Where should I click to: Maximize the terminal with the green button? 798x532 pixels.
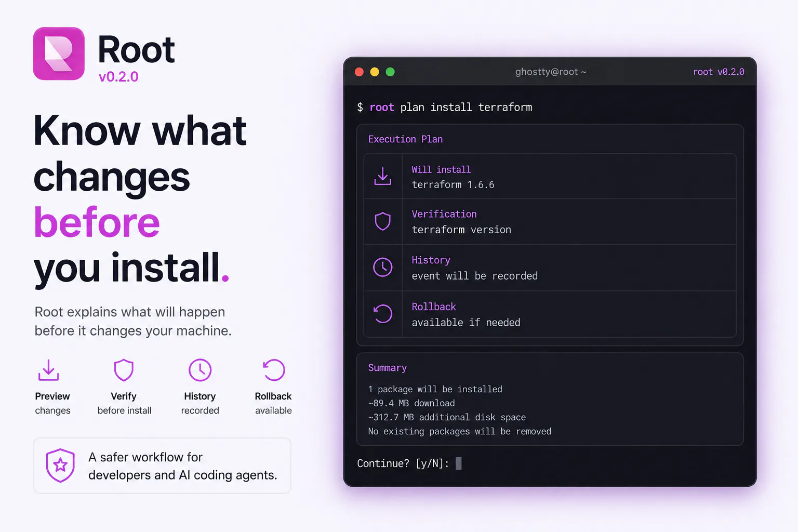(x=390, y=72)
